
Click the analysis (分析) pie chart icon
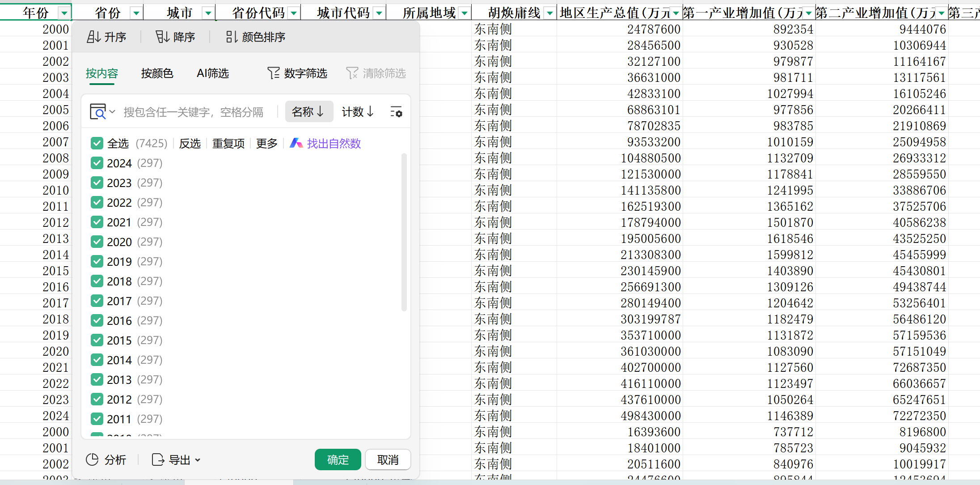92,459
